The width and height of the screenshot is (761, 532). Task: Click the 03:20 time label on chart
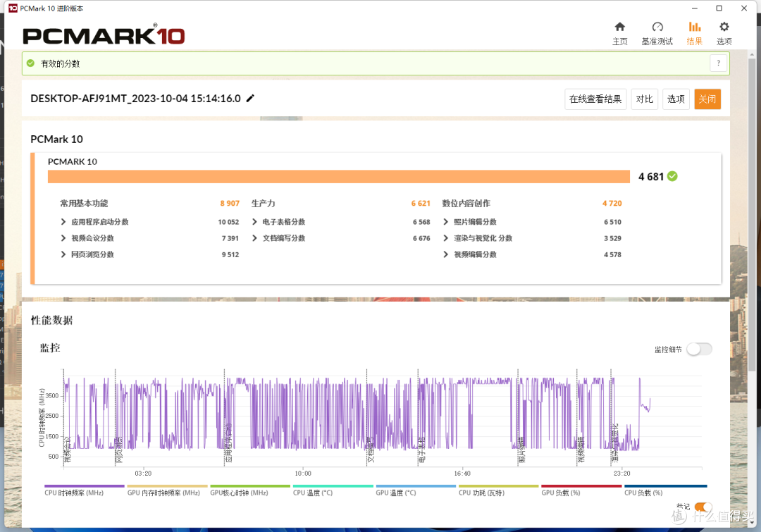click(143, 474)
